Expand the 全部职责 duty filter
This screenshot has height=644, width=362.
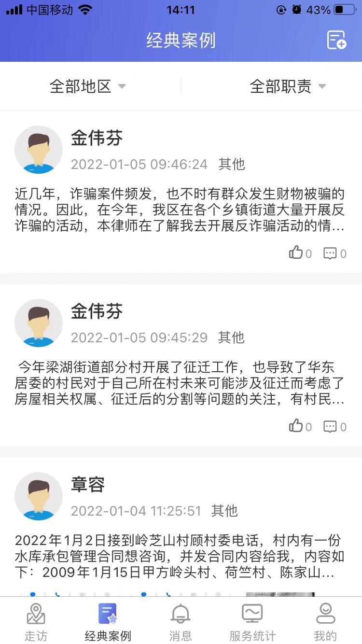click(288, 86)
